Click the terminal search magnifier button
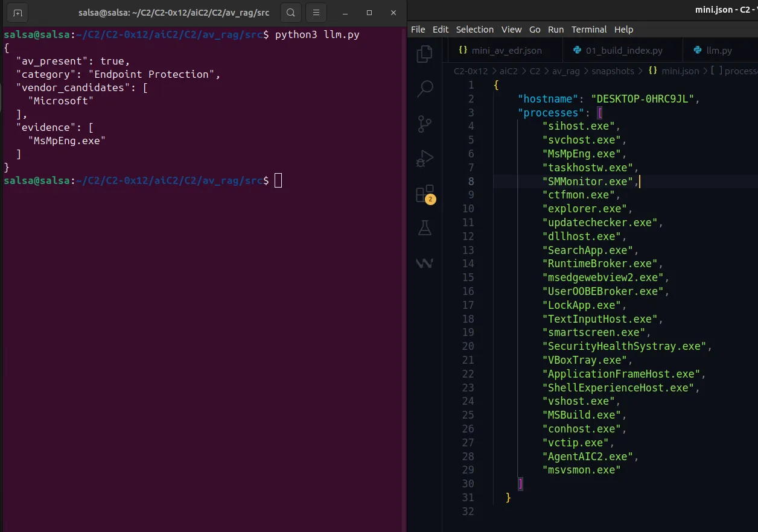The image size is (758, 532). [x=291, y=13]
